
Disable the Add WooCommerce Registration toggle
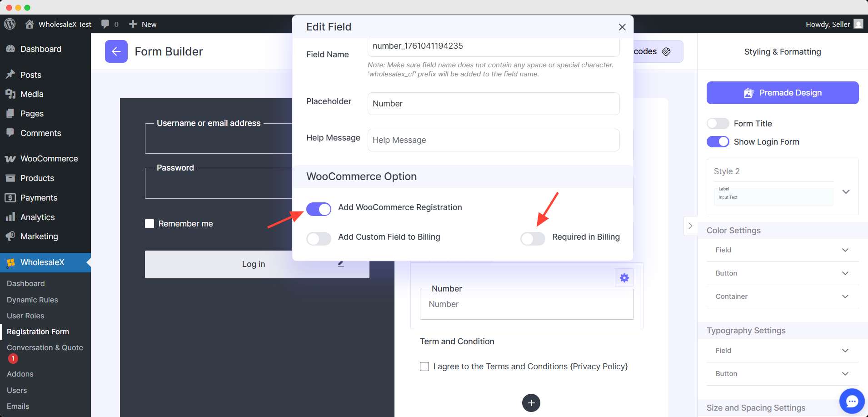point(319,209)
